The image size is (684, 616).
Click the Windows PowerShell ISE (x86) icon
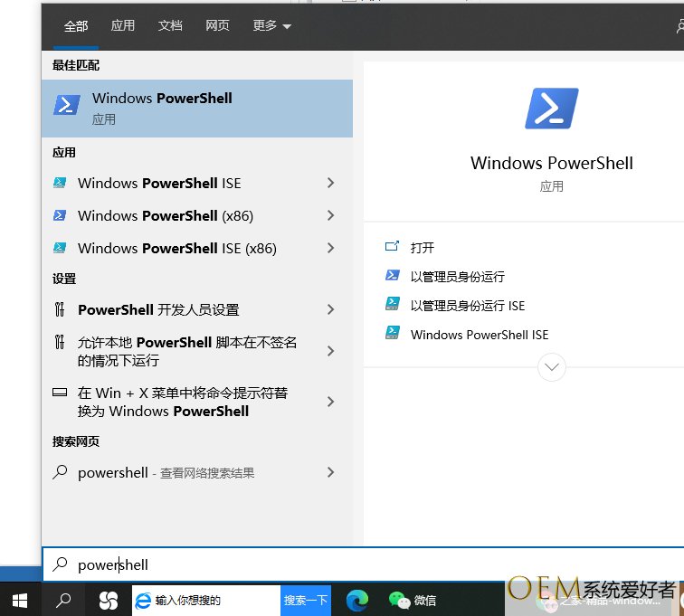(x=60, y=248)
